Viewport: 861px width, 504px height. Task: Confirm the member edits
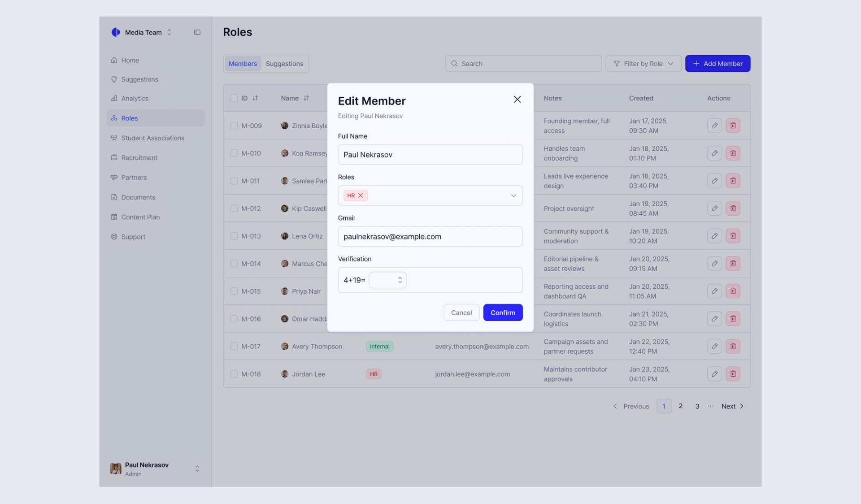pyautogui.click(x=503, y=313)
